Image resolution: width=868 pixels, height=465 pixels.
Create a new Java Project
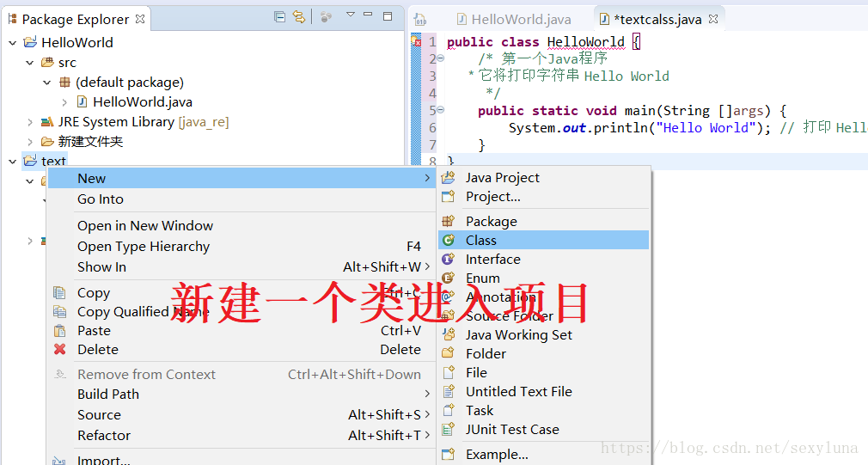point(544,178)
